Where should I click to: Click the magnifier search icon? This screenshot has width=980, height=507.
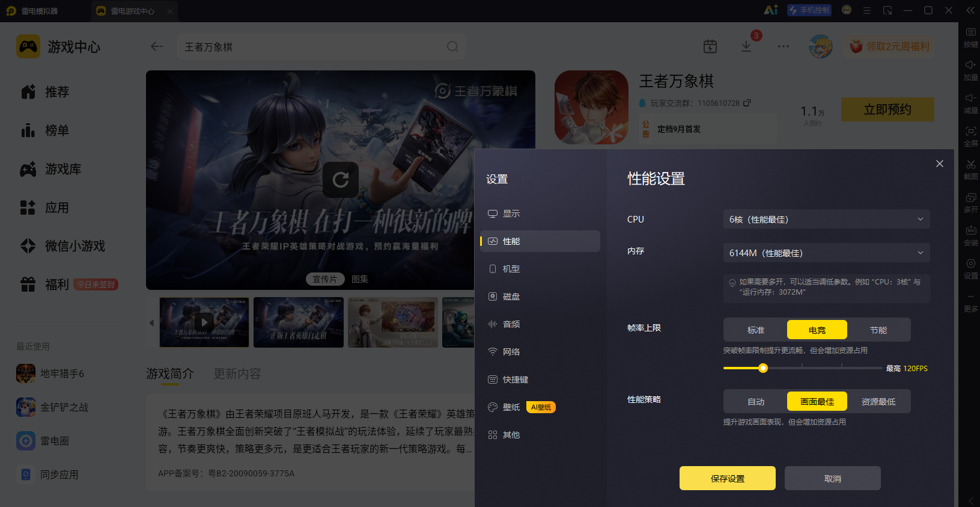pyautogui.click(x=452, y=46)
